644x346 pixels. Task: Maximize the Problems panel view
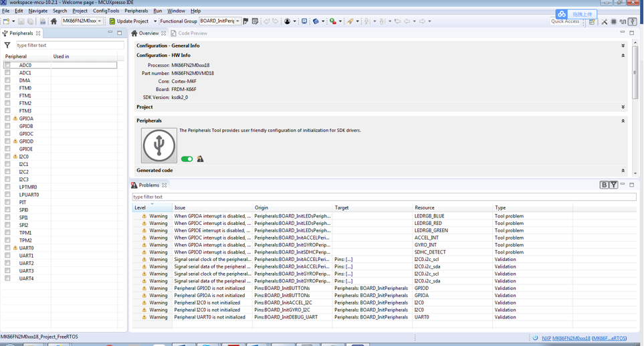(x=632, y=185)
